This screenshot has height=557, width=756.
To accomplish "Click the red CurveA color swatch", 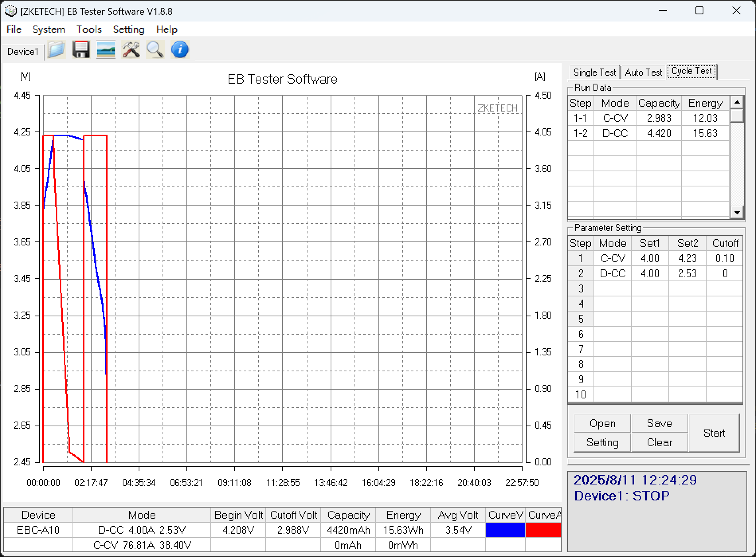I will [543, 530].
